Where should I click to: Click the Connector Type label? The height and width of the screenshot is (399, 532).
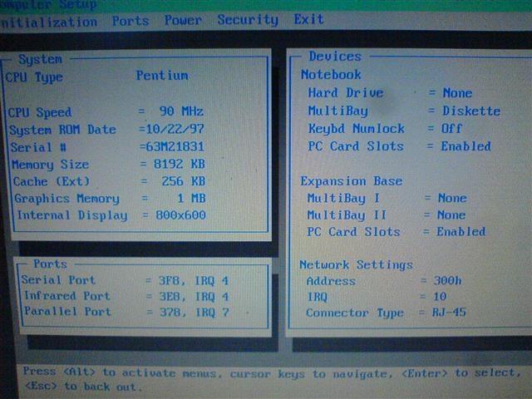tap(355, 313)
